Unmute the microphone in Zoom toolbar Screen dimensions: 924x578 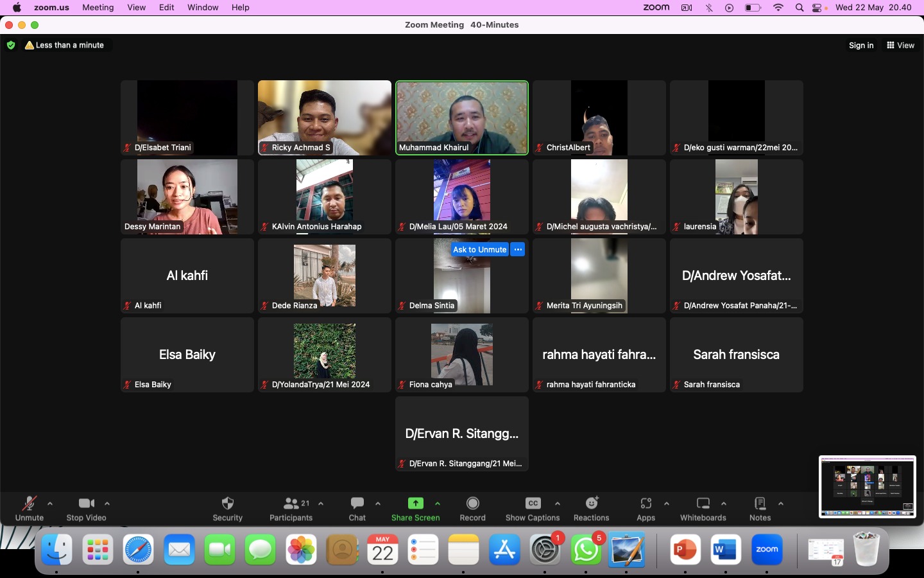point(29,504)
